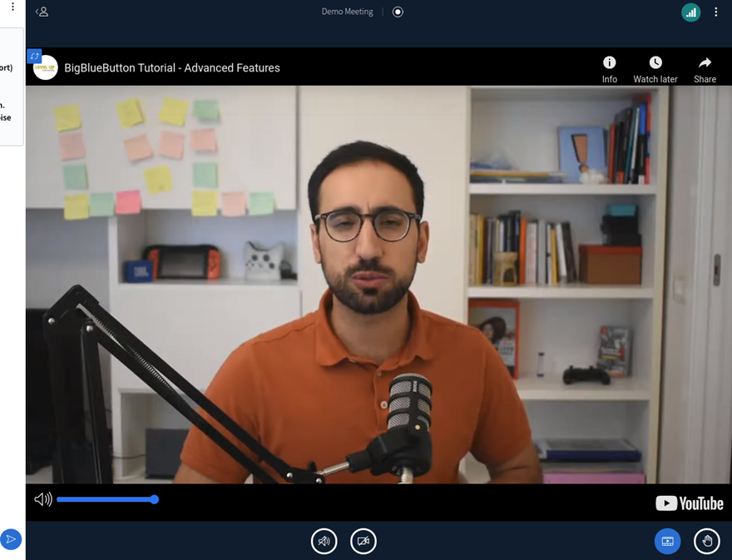
Task: Toggle the audio speaker button
Action: [324, 541]
